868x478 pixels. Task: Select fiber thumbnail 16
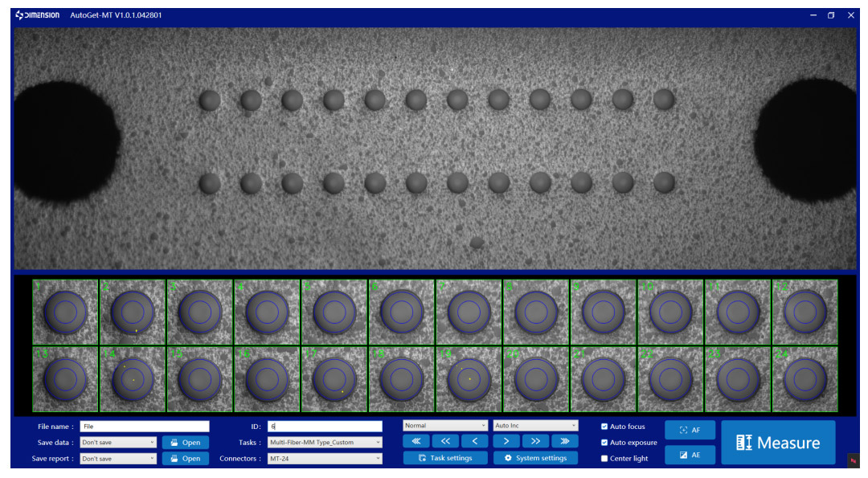click(x=267, y=379)
